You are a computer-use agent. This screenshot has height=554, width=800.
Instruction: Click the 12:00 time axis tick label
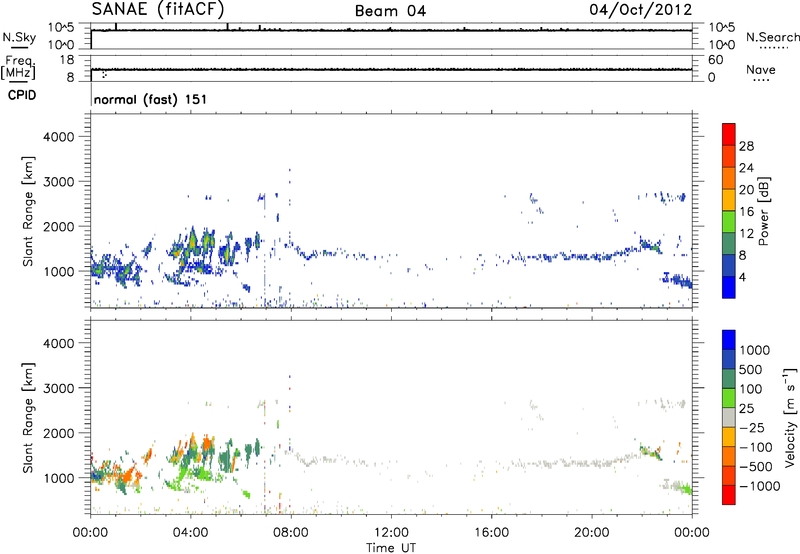click(391, 533)
